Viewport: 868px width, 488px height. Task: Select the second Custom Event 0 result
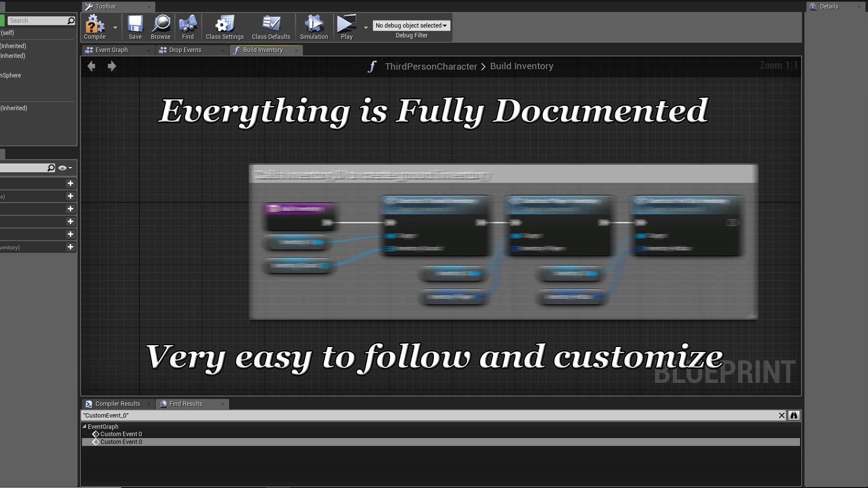(x=121, y=441)
